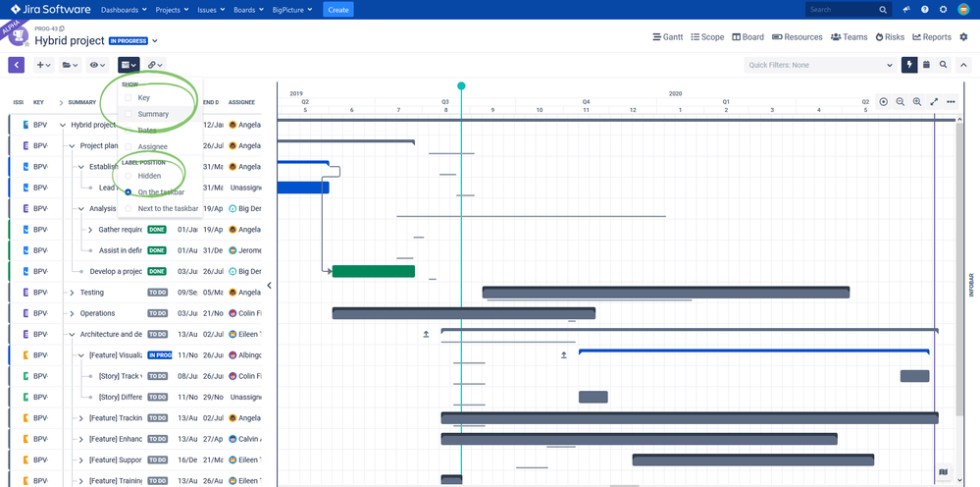Image resolution: width=980 pixels, height=487 pixels.
Task: Collapse the toolbar with the up chevron
Action: coord(963,65)
